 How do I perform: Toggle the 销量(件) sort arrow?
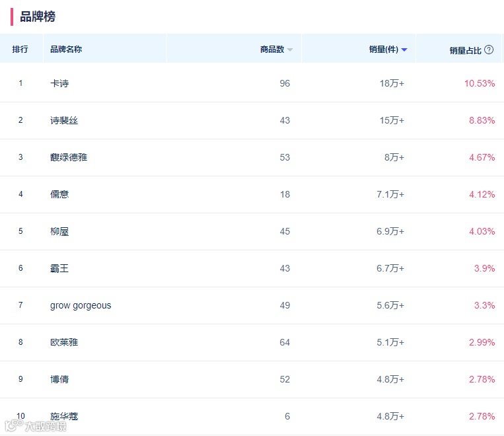(x=404, y=50)
